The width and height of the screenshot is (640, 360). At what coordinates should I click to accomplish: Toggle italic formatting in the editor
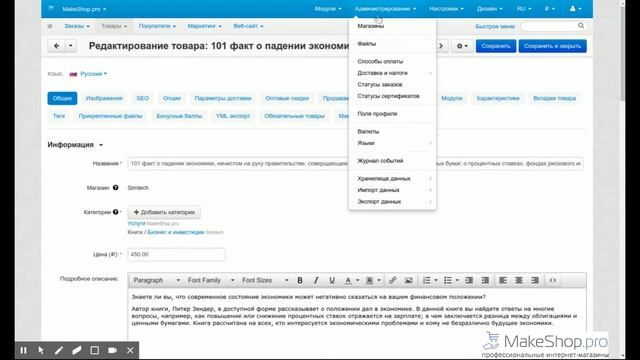pyautogui.click(x=316, y=280)
